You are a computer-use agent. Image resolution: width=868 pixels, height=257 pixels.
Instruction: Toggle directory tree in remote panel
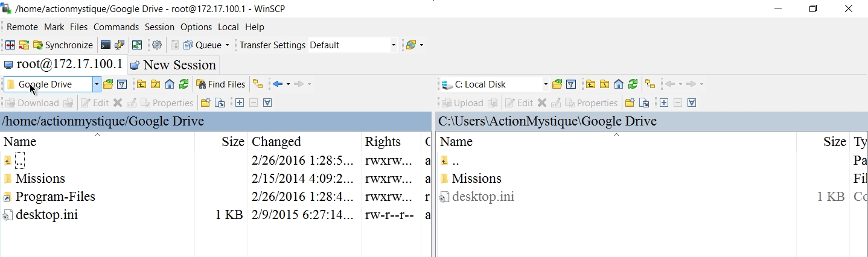point(258,84)
